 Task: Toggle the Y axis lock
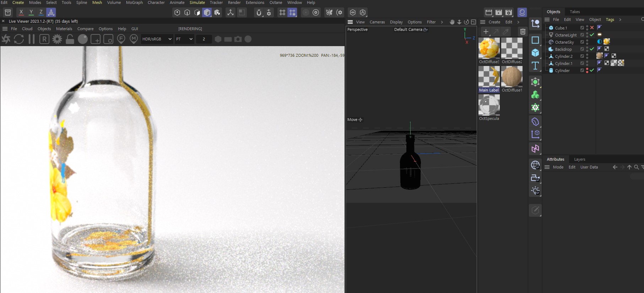31,12
